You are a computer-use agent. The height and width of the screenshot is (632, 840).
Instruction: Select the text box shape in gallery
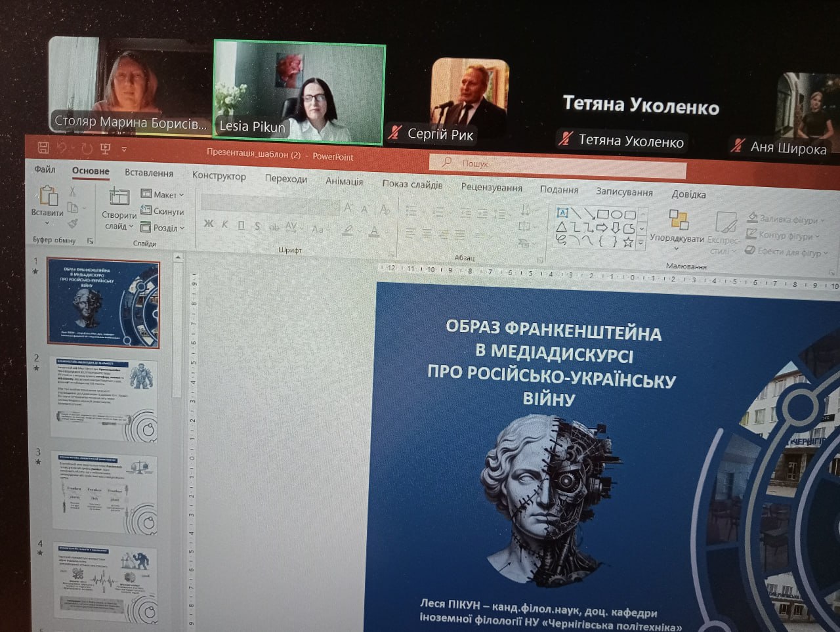click(x=562, y=213)
